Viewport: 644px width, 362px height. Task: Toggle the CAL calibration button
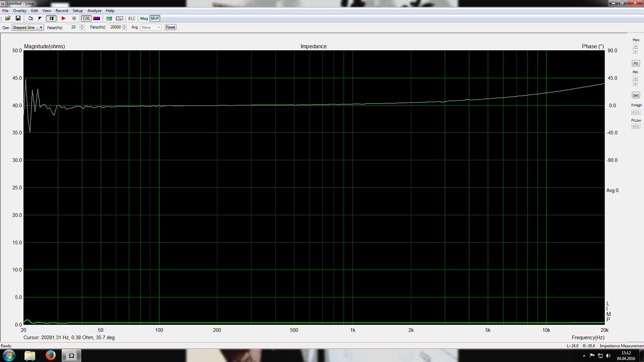(87, 18)
